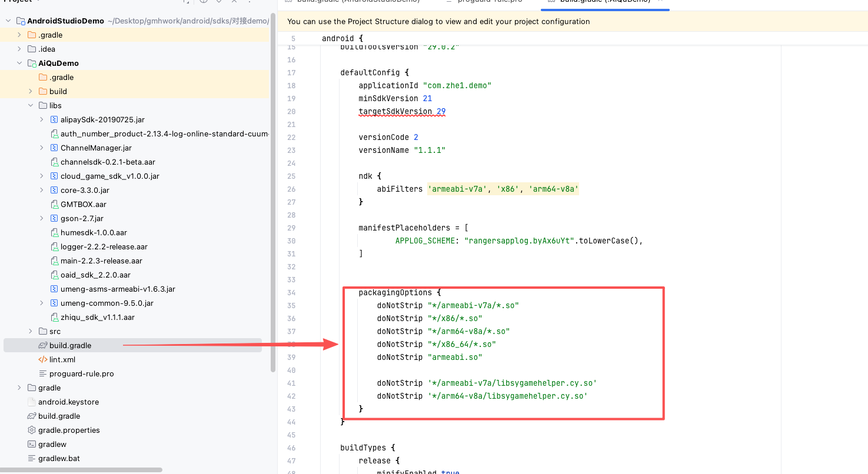
Task: Click line number 34 in the editor gutter
Action: coord(291,292)
